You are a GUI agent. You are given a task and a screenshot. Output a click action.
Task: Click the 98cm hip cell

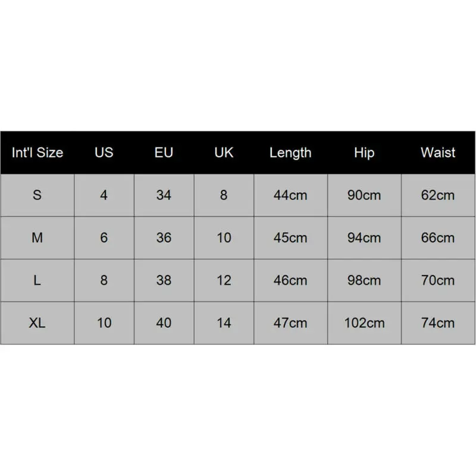coord(364,280)
